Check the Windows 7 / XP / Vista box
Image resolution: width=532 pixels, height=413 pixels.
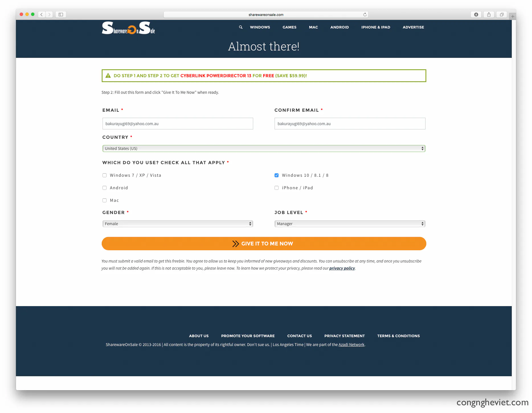click(x=105, y=175)
